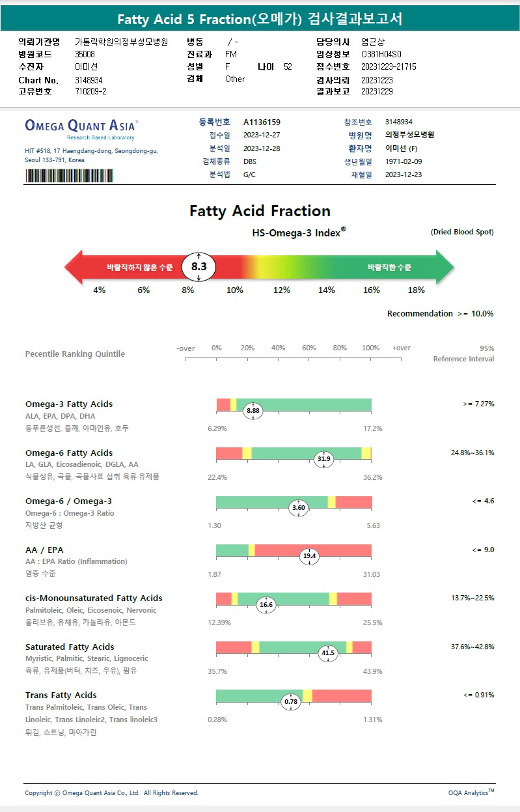This screenshot has width=520, height=812.
Task: Click the 8.3 HS-Omega-3 Index marker
Action: 198,266
